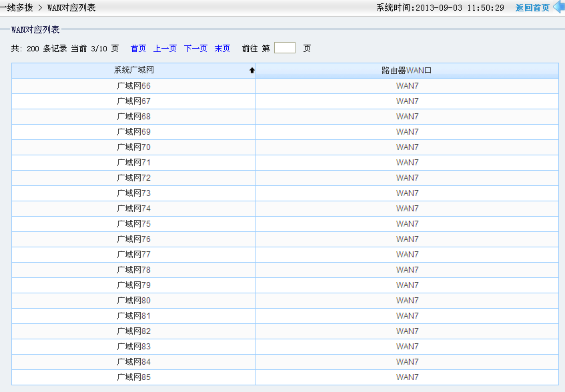The image size is (565, 392).
Task: Click WAN7 cell in the 广域网83 row
Action: (407, 347)
